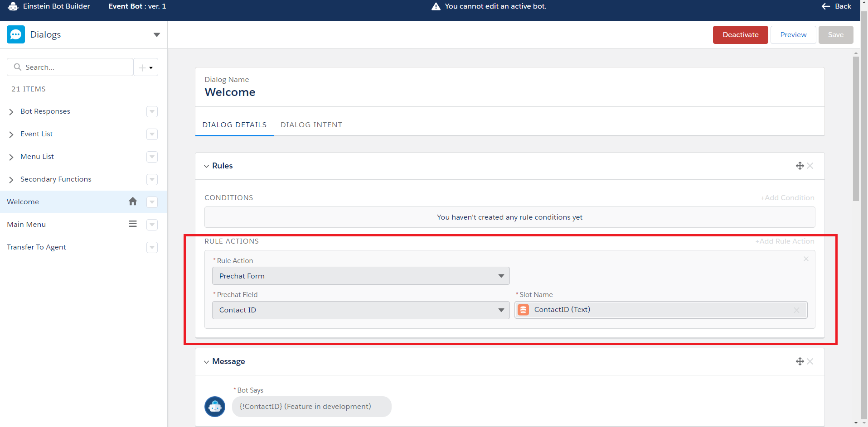The height and width of the screenshot is (427, 868).
Task: Clear the ContactID slot name value
Action: tap(796, 310)
